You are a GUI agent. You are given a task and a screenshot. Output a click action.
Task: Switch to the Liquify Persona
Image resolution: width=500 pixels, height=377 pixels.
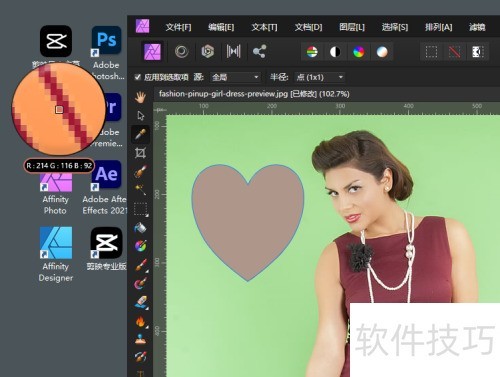[182, 52]
